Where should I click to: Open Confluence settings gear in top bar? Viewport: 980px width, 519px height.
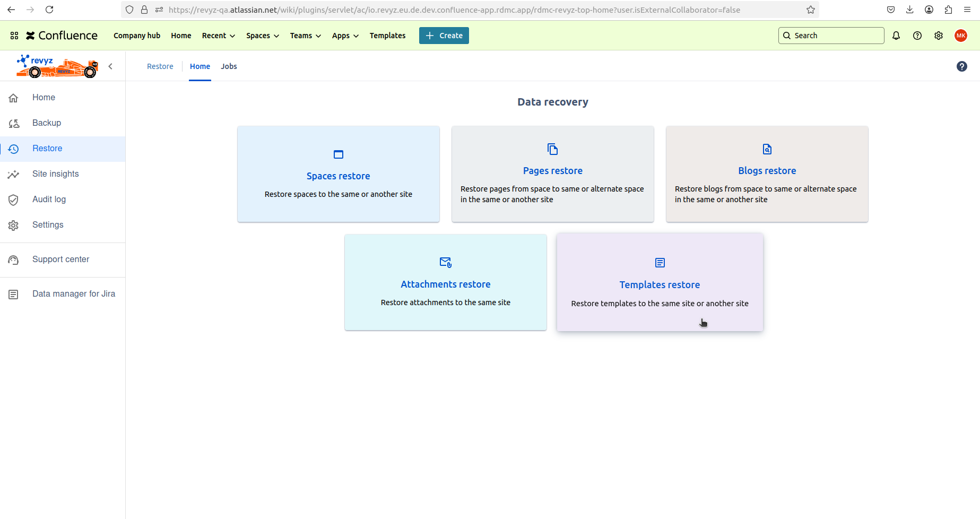[939, 36]
